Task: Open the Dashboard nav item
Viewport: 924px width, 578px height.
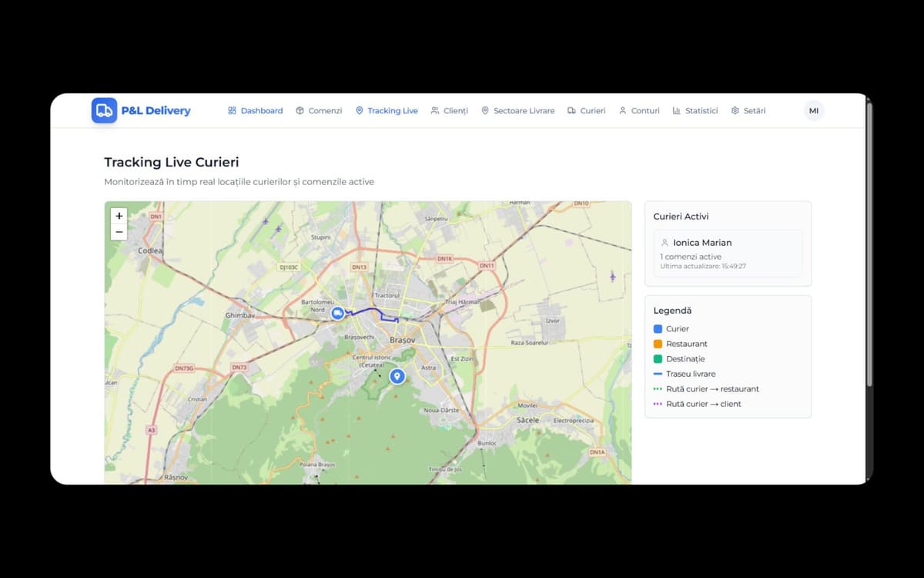Action: click(x=255, y=111)
